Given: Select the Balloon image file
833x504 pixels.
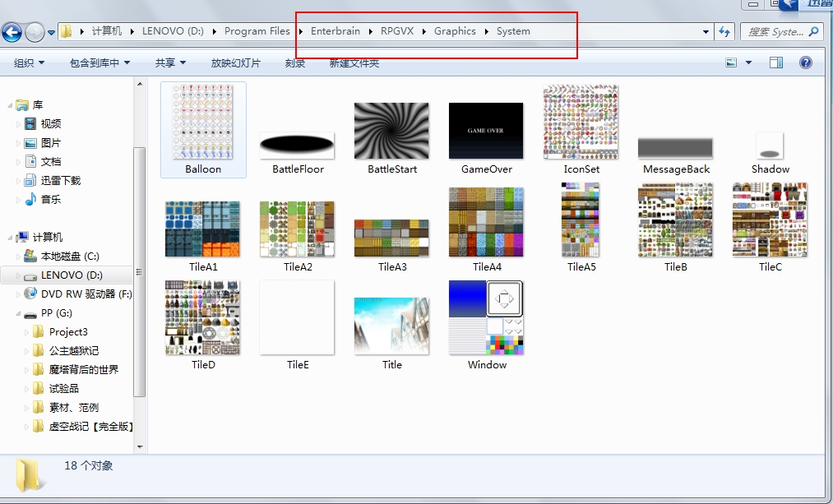Looking at the screenshot, I should tap(203, 130).
